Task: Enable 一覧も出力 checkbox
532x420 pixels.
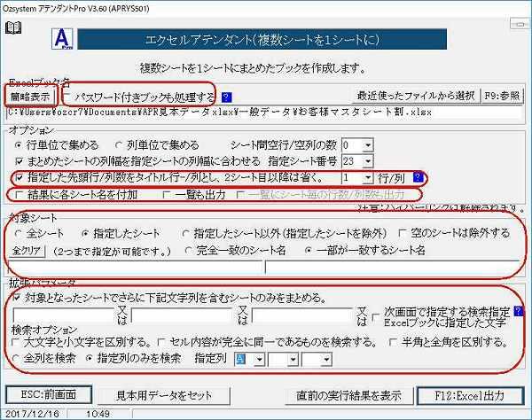Action: coord(167,195)
